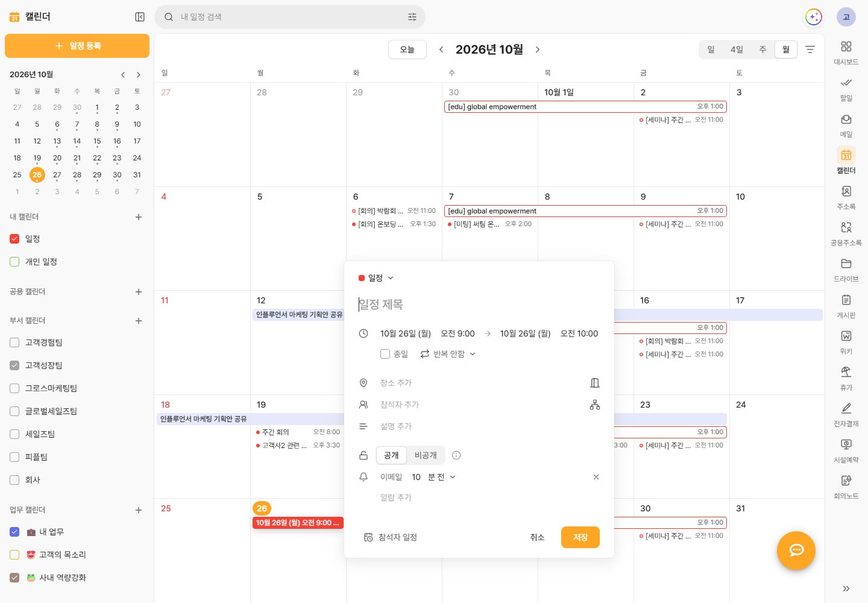This screenshot has width=868, height=603.
Task: Cancel event creation with 취소
Action: click(x=537, y=537)
